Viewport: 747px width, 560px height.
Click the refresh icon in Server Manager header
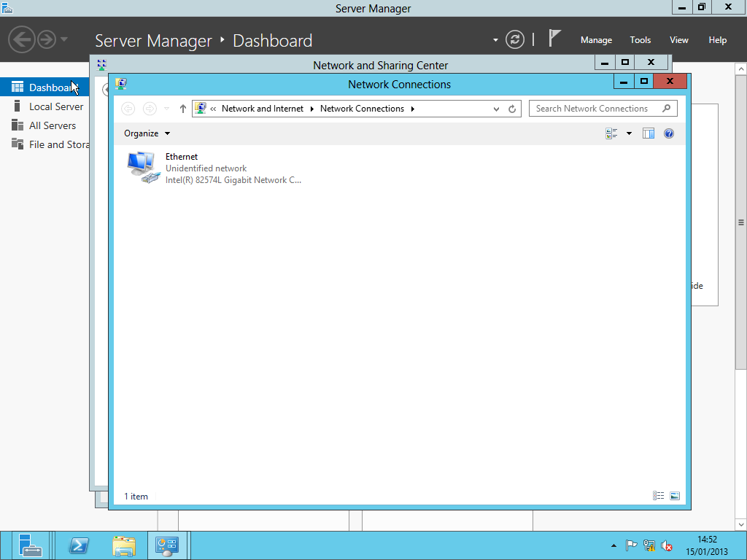coord(515,39)
